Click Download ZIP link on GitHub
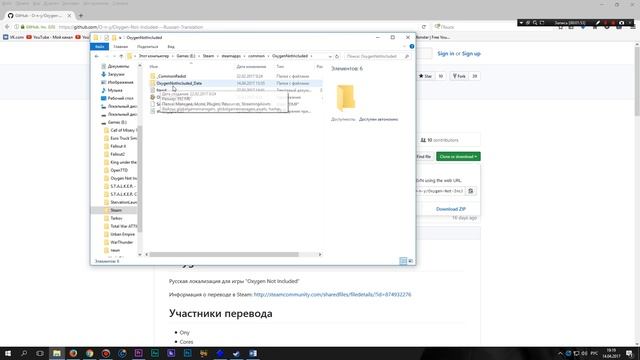This screenshot has height=360, width=640. tap(451, 209)
